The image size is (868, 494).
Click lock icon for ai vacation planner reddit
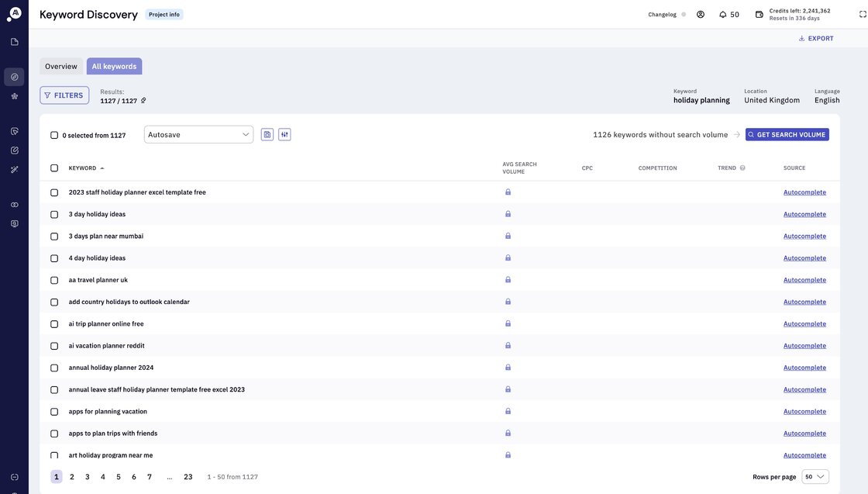tap(508, 346)
